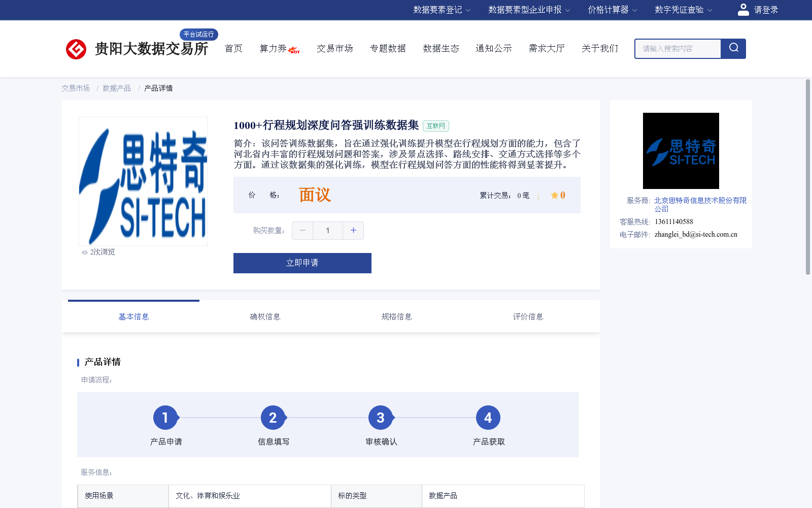Image resolution: width=812 pixels, height=508 pixels.
Task: Click 数据产品 in the breadcrumb
Action: click(117, 88)
